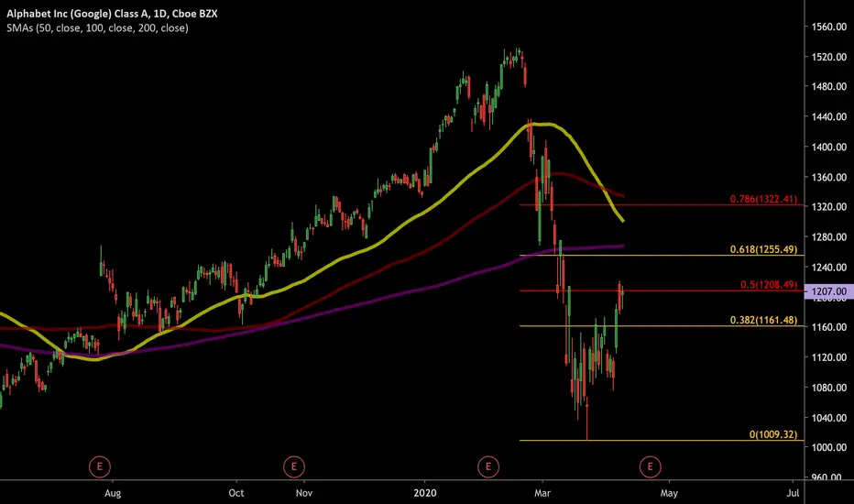Open the SMAs (50, close, 100, close, 200, close) indicator legend

pos(97,27)
